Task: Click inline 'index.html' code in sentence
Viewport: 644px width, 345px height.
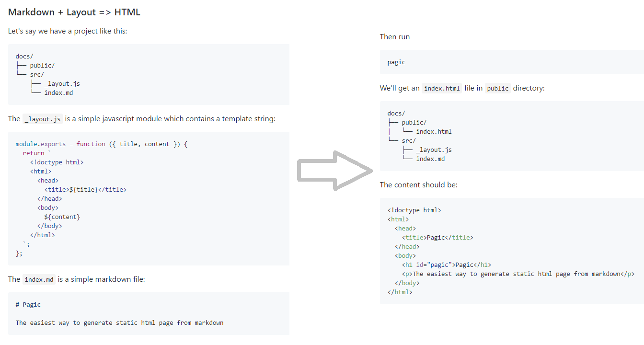Action: (441, 89)
